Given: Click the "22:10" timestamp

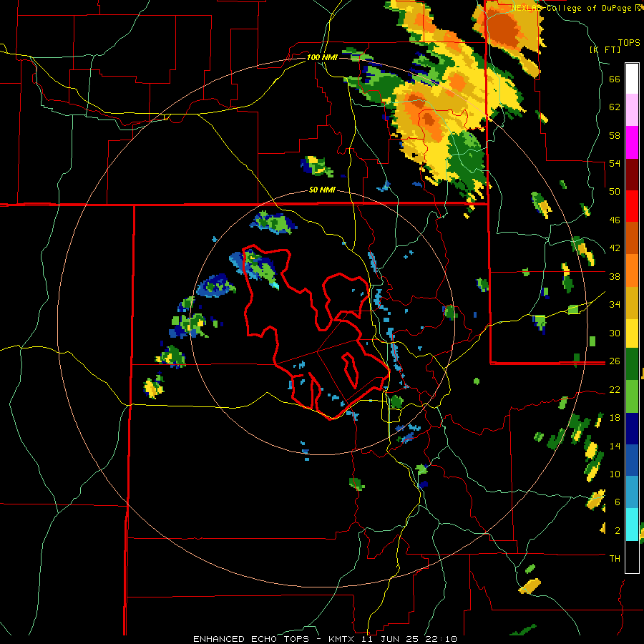Looking at the screenshot, I should tap(441, 639).
